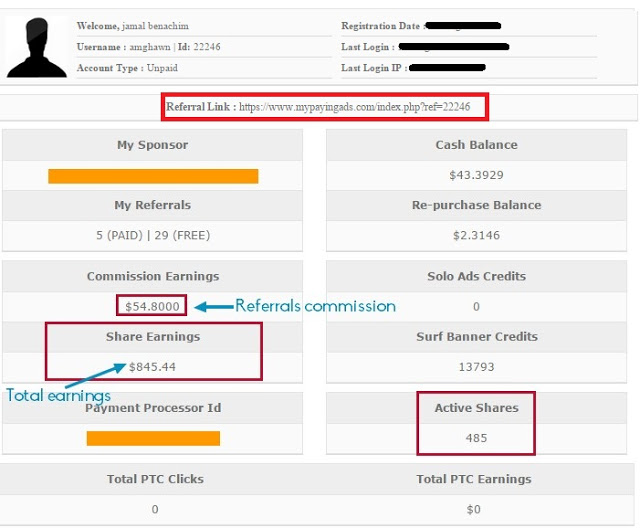The image size is (640, 528).
Task: Select the Re-purchase Balance value $2.3146
Action: [x=476, y=235]
